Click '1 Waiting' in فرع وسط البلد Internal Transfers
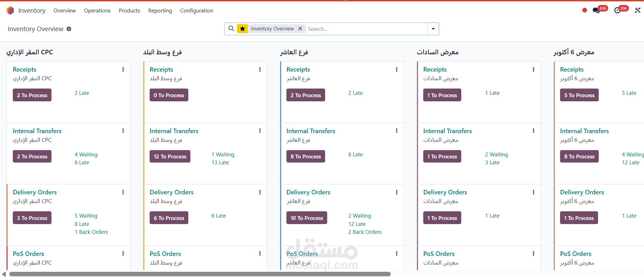The image size is (644, 277). (x=223, y=155)
